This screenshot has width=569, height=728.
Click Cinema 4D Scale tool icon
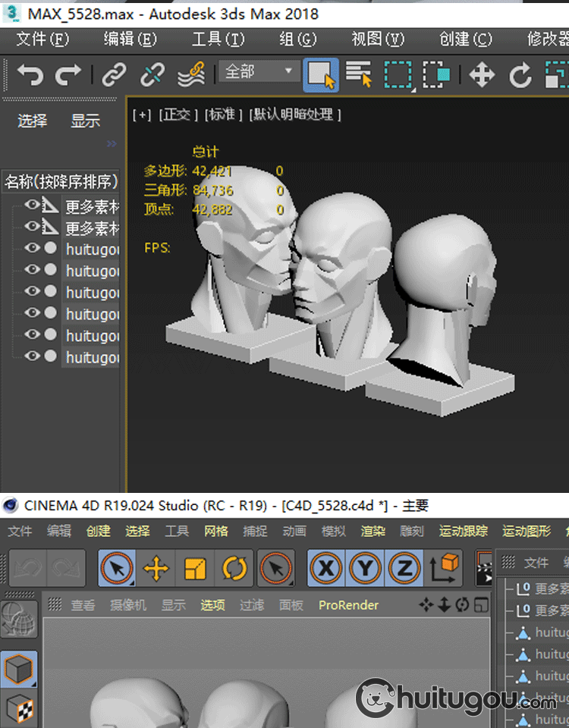(x=195, y=568)
